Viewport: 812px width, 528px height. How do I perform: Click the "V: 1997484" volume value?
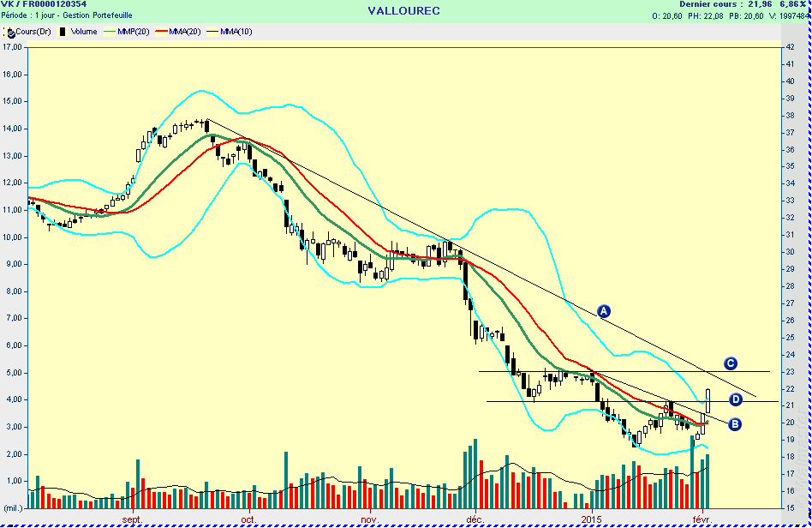pos(790,16)
